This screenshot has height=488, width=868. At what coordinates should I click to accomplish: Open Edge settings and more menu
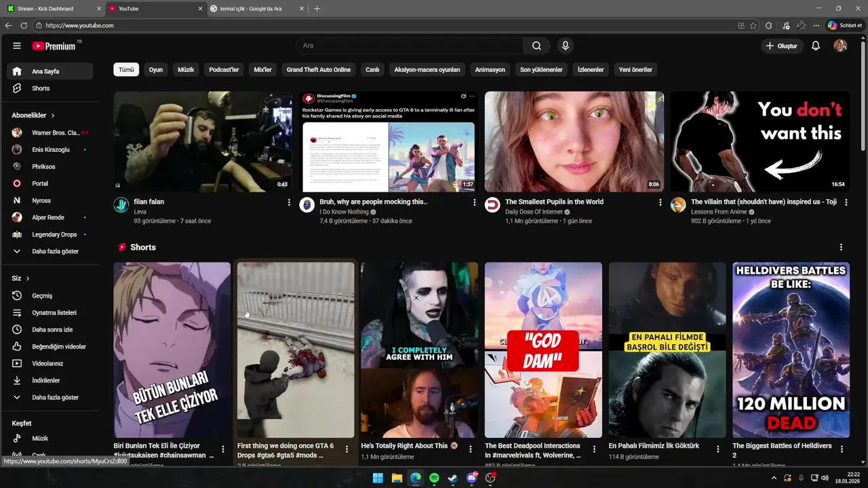click(816, 25)
